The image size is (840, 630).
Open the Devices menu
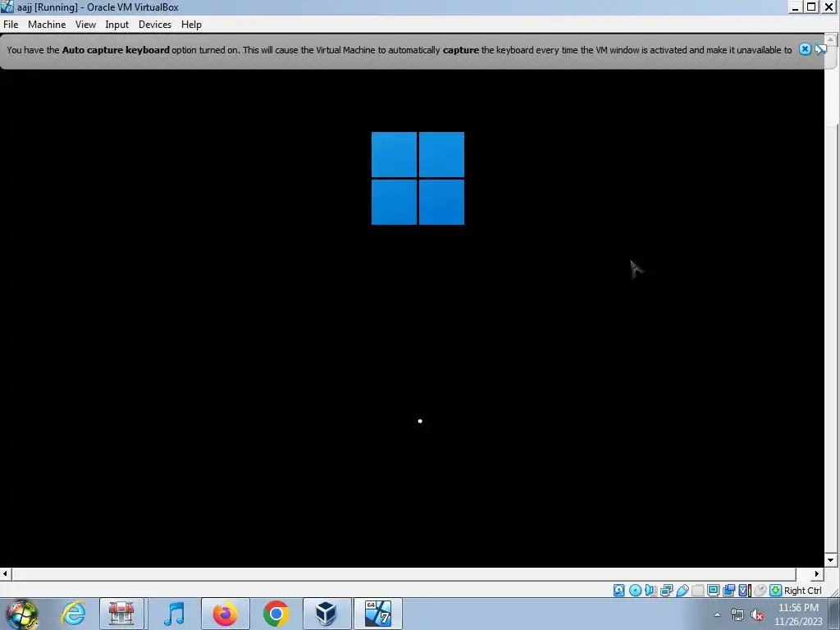tap(155, 25)
